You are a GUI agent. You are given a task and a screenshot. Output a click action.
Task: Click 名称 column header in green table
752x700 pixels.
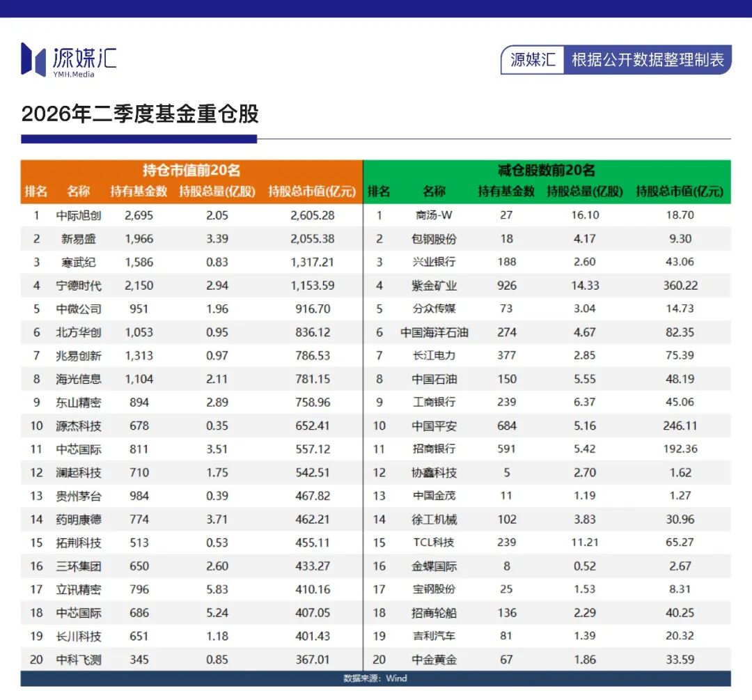[434, 192]
